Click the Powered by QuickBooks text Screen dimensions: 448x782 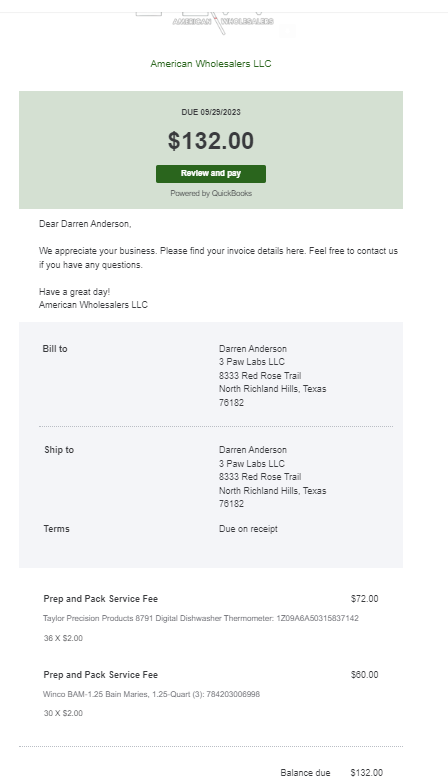tap(211, 194)
